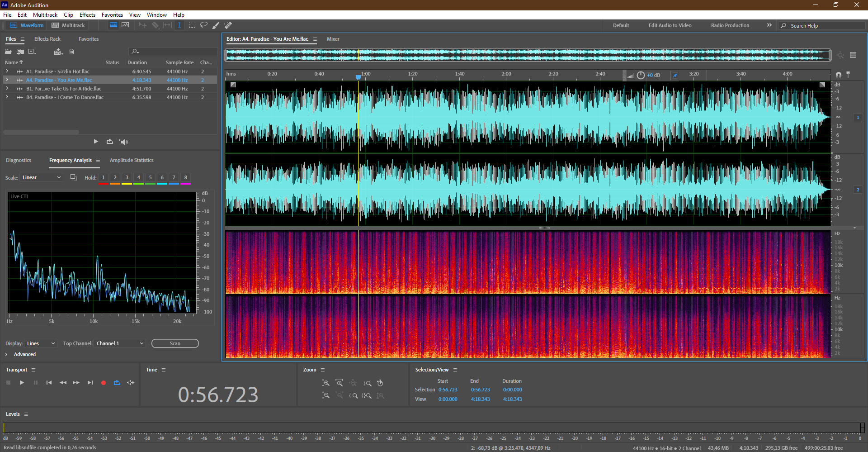Open the Effects menu
The width and height of the screenshot is (868, 452).
pos(87,15)
